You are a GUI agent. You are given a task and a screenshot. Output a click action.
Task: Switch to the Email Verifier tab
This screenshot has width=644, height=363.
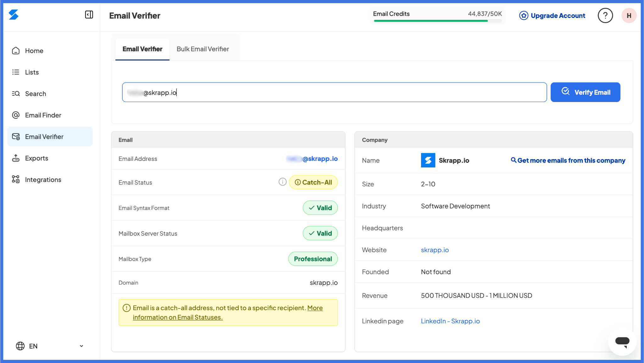(x=142, y=49)
